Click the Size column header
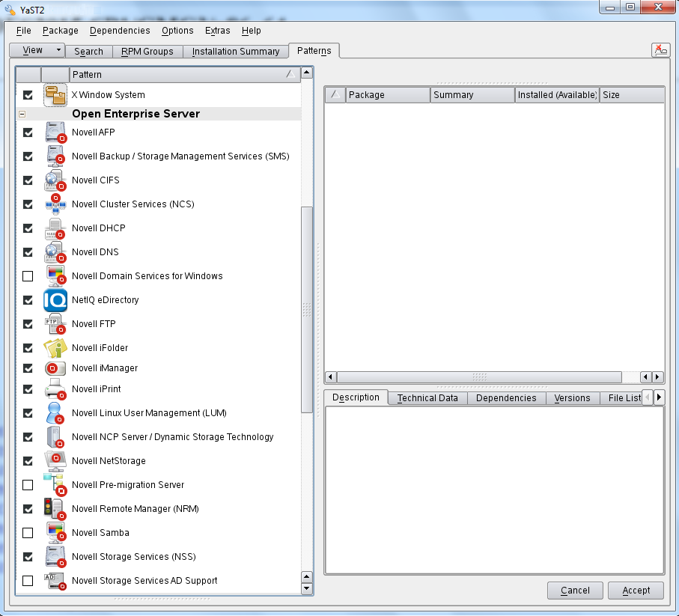The width and height of the screenshot is (679, 616). point(632,95)
